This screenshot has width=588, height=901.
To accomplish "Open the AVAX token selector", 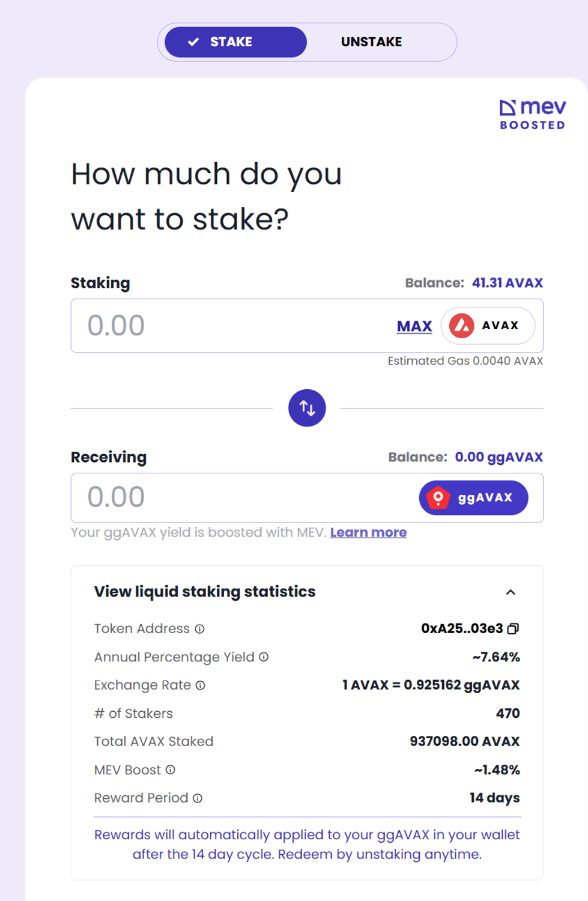I will [488, 326].
